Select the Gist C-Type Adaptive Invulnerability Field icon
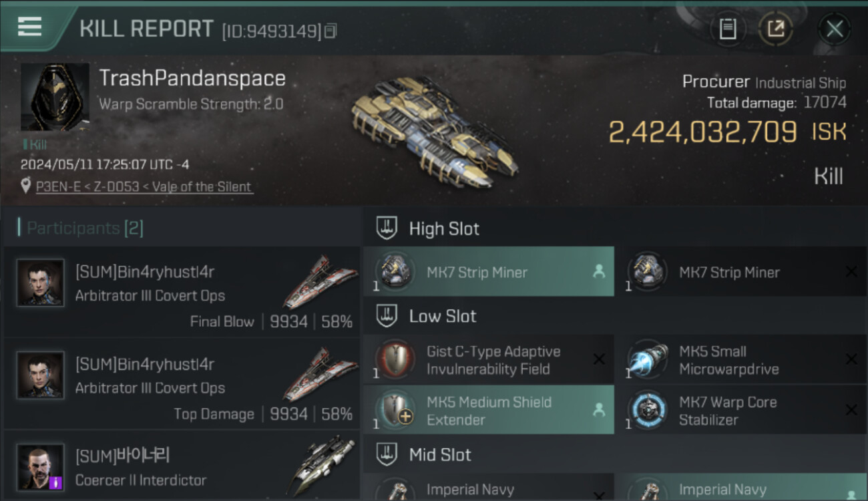The width and height of the screenshot is (868, 501). [x=395, y=360]
